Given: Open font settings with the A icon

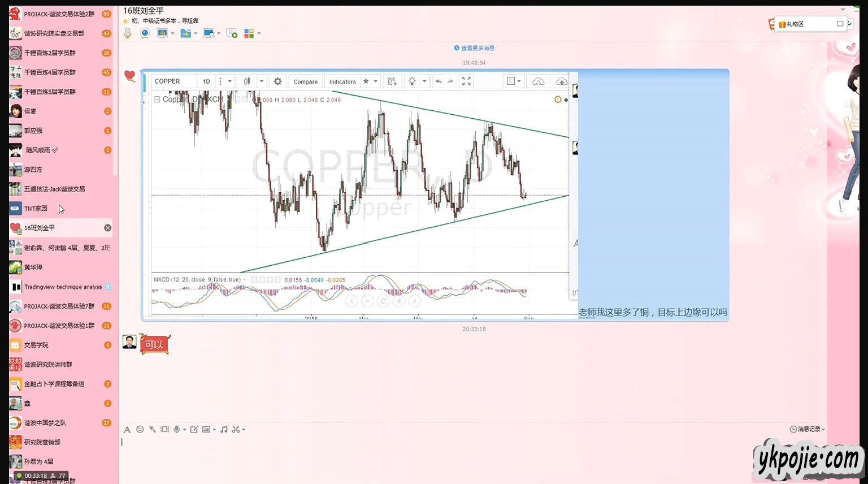Looking at the screenshot, I should tap(127, 430).
